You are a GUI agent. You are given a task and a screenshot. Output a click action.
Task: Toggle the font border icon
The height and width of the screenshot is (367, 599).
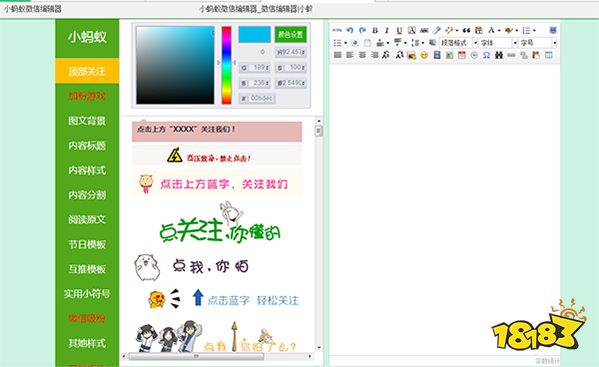coord(411,30)
